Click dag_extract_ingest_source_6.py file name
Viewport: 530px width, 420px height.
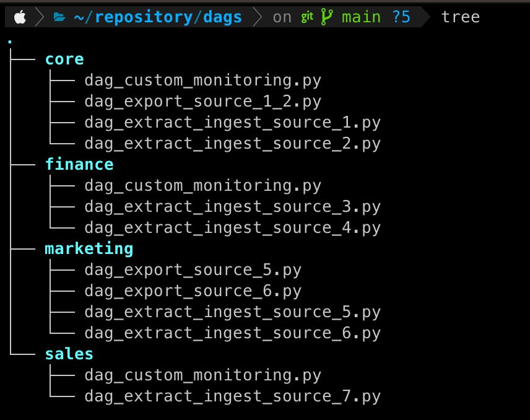[x=233, y=333]
